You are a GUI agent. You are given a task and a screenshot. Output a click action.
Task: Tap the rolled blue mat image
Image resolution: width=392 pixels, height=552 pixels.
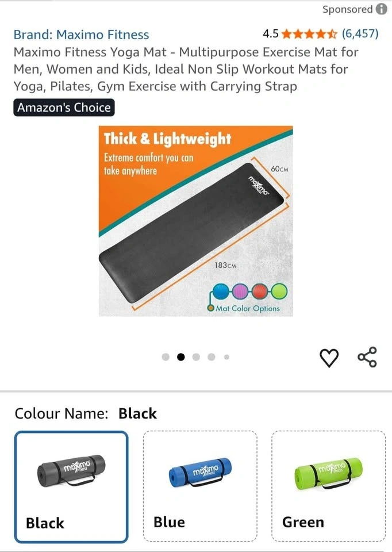tap(200, 473)
